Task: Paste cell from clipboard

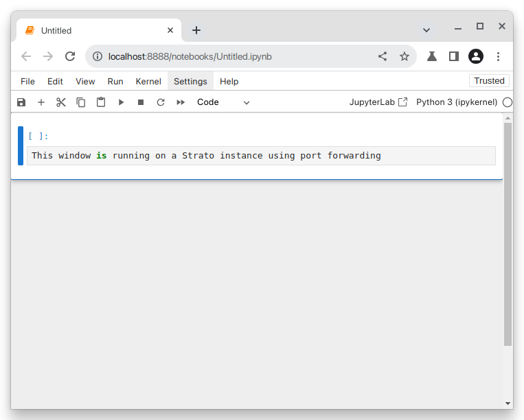Action: [x=101, y=102]
